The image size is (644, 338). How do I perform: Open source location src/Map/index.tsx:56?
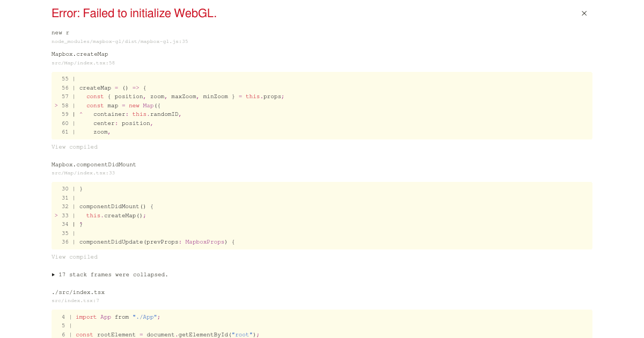83,63
